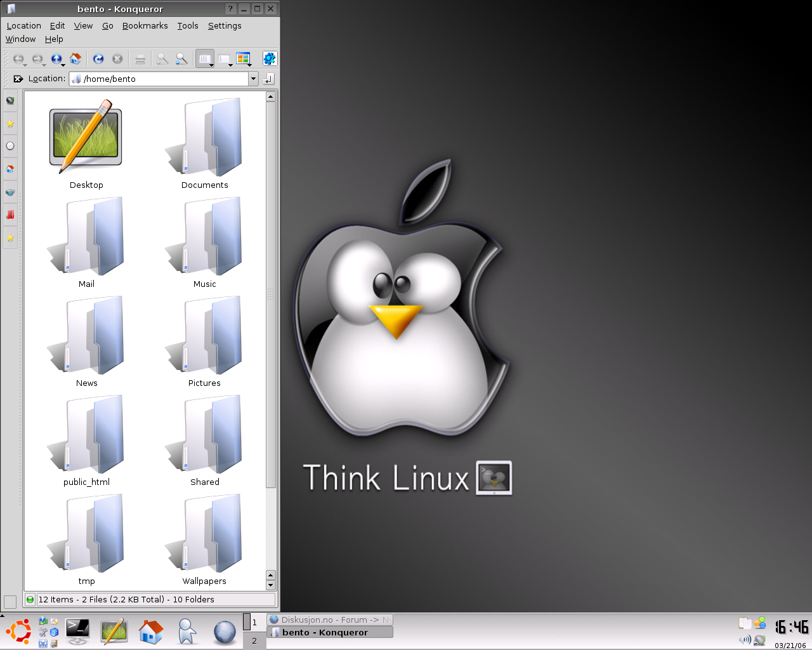The width and height of the screenshot is (812, 650).
Task: Open the home folder launcher in the taskbar
Action: [x=150, y=632]
